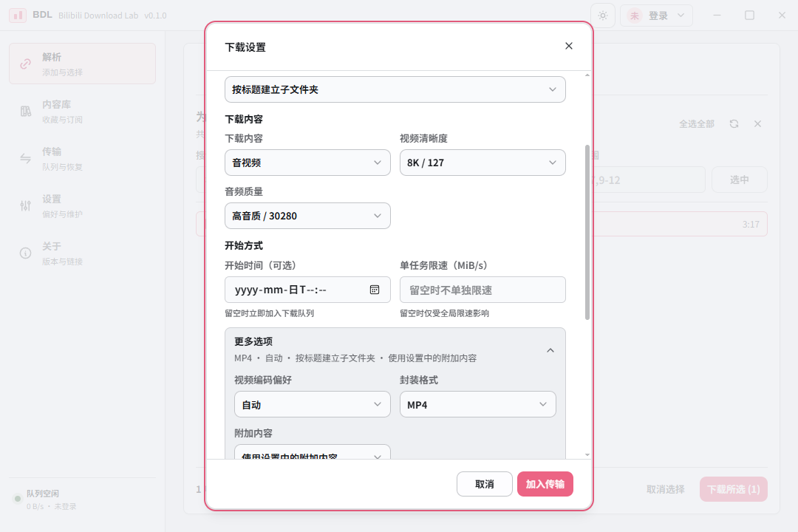The width and height of the screenshot is (798, 532).
Task: Open the 封装格式 MP4 dropdown
Action: [477, 405]
